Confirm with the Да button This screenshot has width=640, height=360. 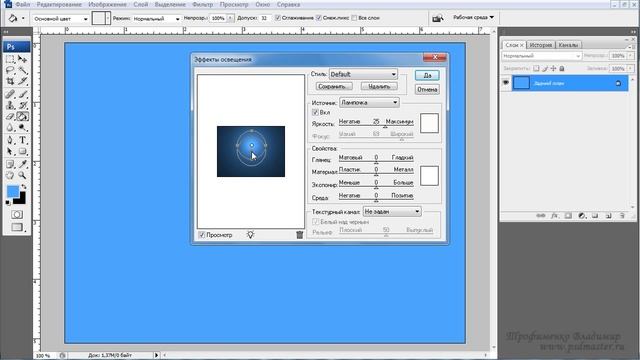click(427, 76)
